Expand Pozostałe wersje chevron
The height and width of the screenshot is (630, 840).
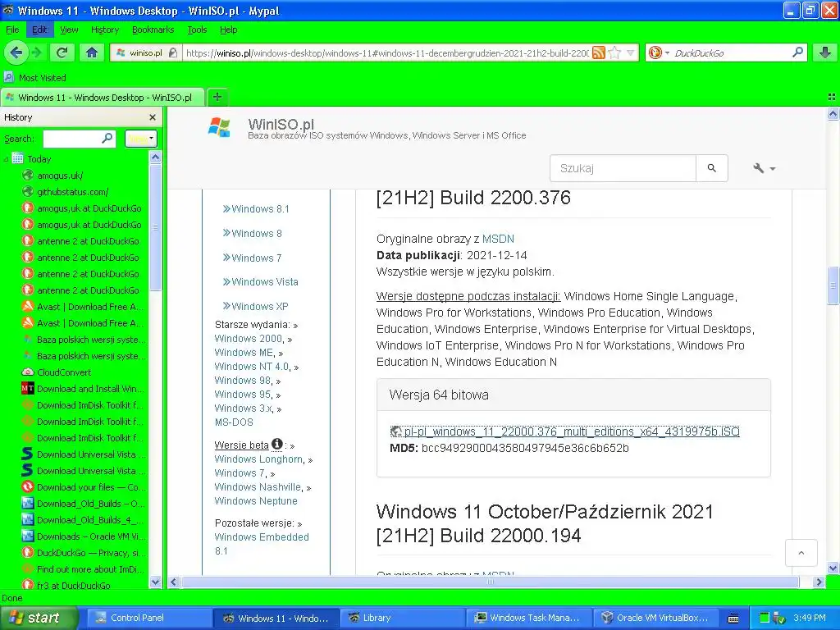pyautogui.click(x=299, y=524)
